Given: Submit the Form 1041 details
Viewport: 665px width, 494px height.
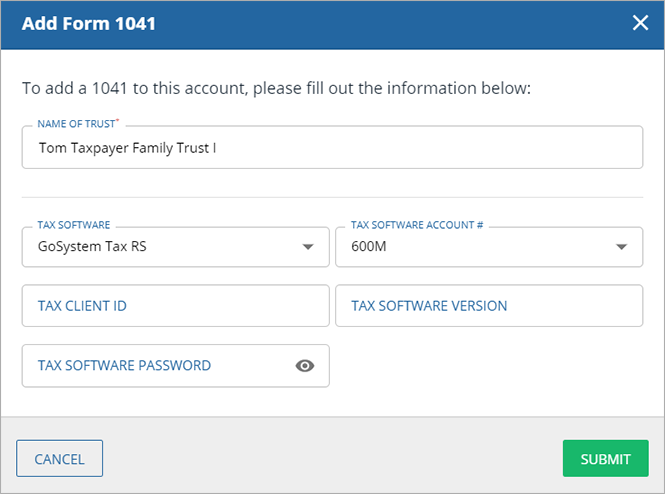Looking at the screenshot, I should pyautogui.click(x=605, y=459).
